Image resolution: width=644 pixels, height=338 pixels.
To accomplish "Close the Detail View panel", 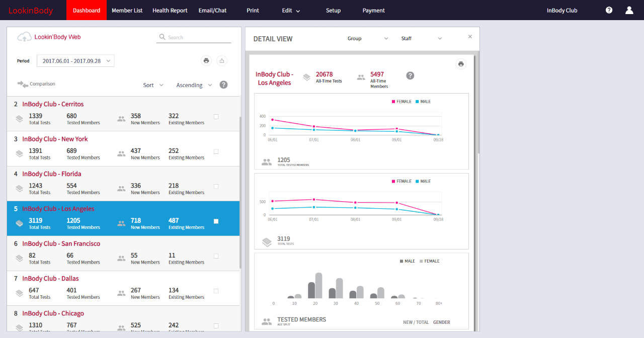I will click(x=470, y=37).
